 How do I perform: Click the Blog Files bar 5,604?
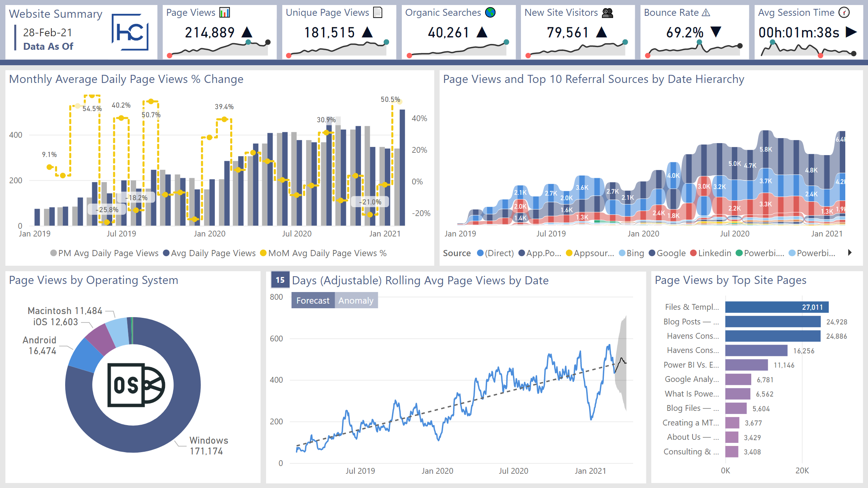point(736,409)
